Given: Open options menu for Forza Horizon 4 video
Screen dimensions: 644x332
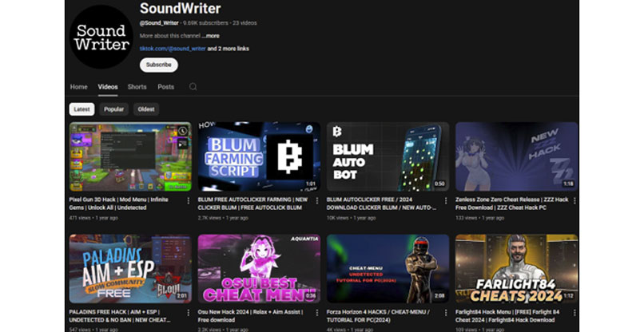Looking at the screenshot, I should point(447,314).
